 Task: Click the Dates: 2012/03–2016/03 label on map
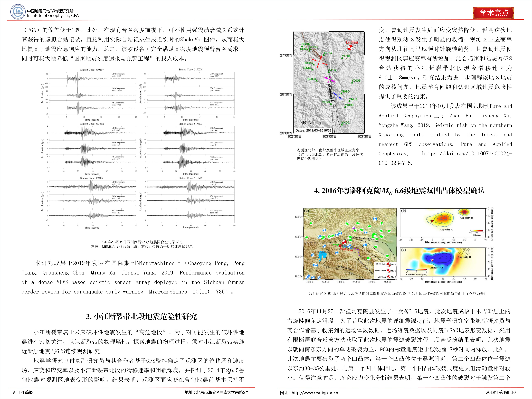click(313, 130)
